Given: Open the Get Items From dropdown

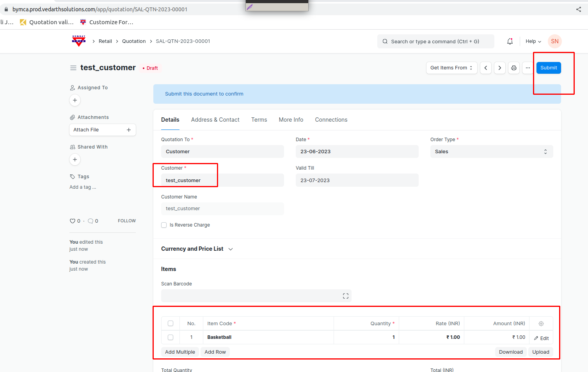Looking at the screenshot, I should (x=451, y=68).
